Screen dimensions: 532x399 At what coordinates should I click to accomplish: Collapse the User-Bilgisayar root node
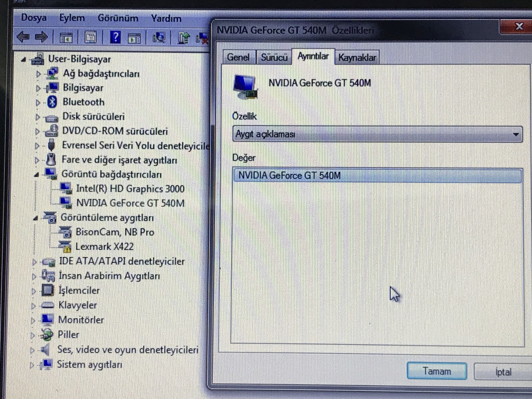click(x=24, y=59)
